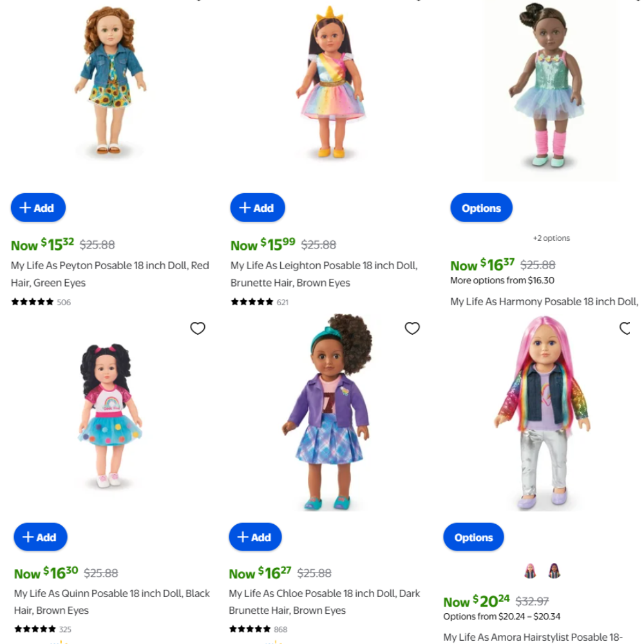Favorite the Chloe doll with the heart icon

412,328
